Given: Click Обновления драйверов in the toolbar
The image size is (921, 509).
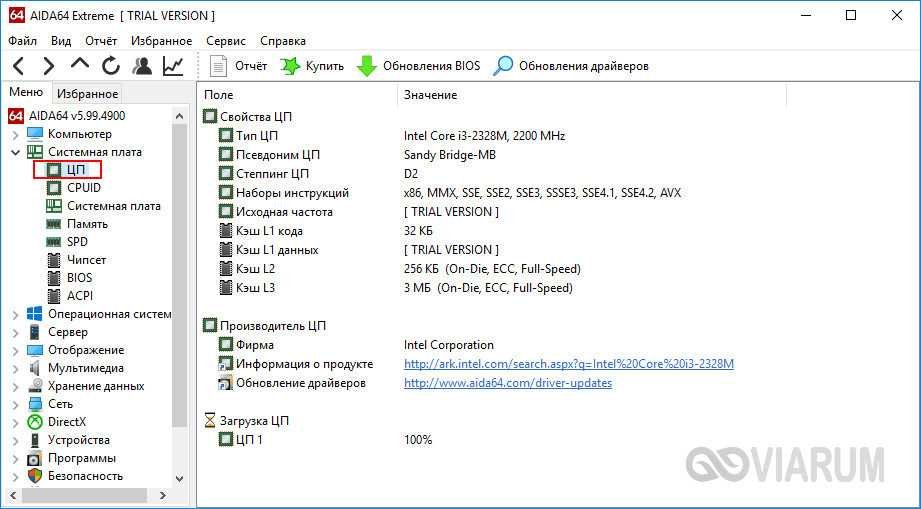Looking at the screenshot, I should tap(572, 66).
